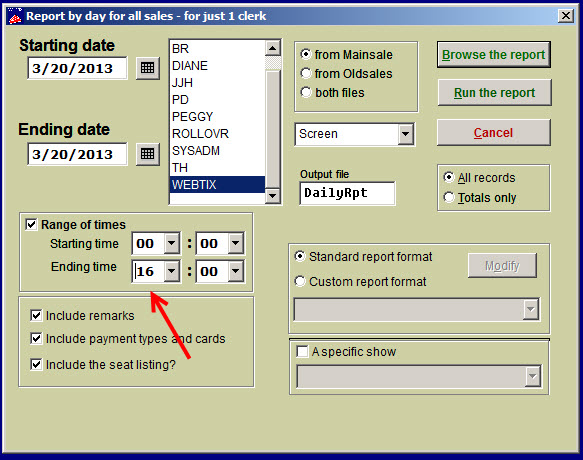This screenshot has width=583, height=460.
Task: Open the Starting time minutes dropdown
Action: 236,243
